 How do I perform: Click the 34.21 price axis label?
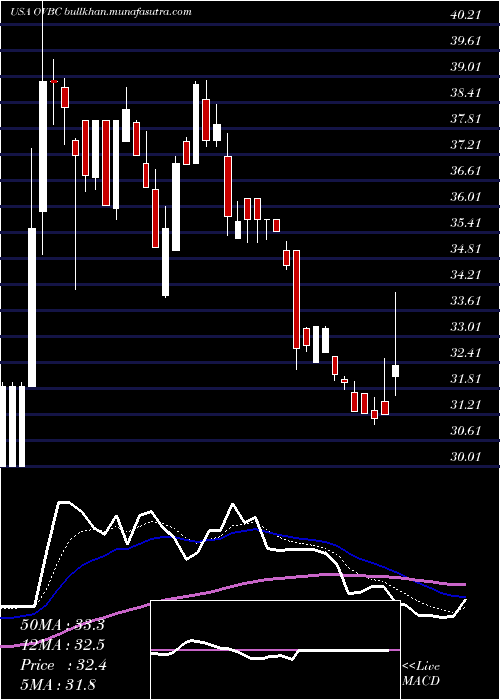pos(467,275)
